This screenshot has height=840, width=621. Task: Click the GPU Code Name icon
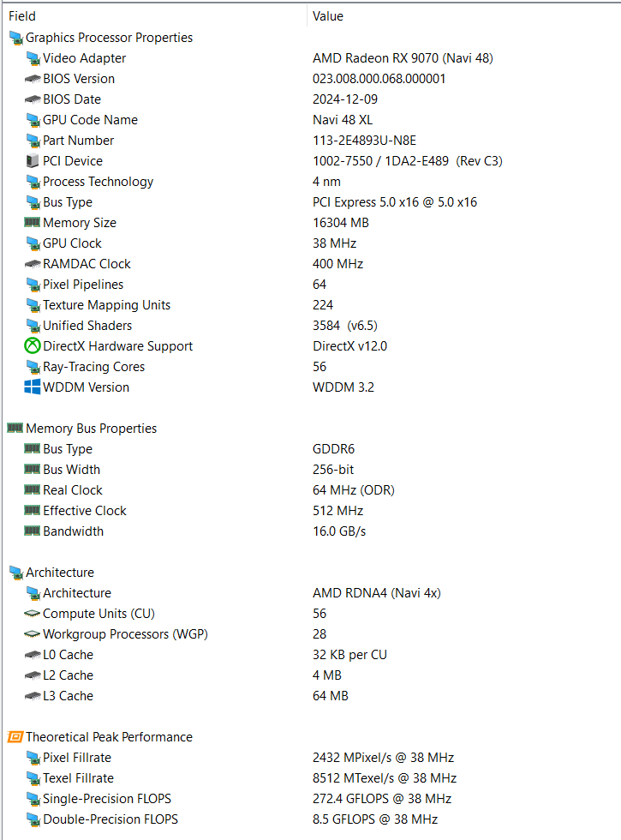coord(33,120)
